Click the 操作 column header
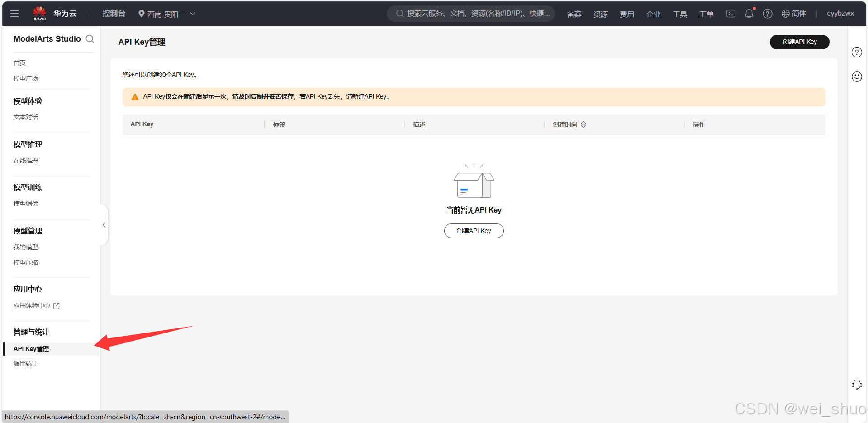 click(x=699, y=124)
